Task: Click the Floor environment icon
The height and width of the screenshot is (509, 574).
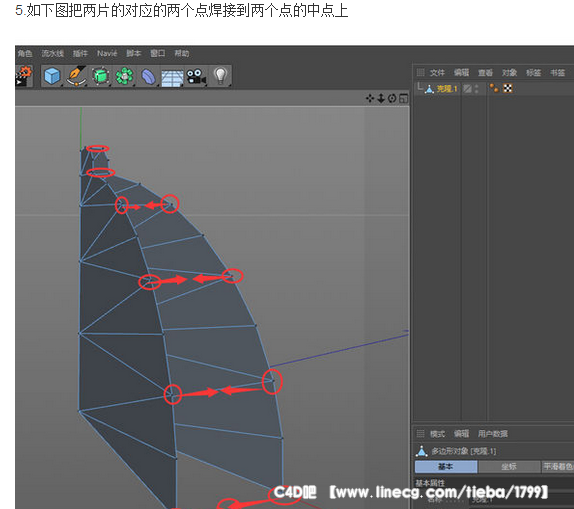Action: 172,78
